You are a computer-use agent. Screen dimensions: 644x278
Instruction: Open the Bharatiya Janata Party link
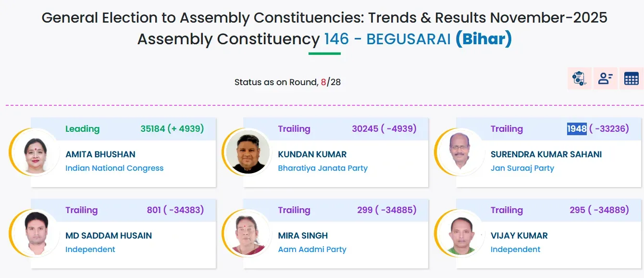[323, 168]
